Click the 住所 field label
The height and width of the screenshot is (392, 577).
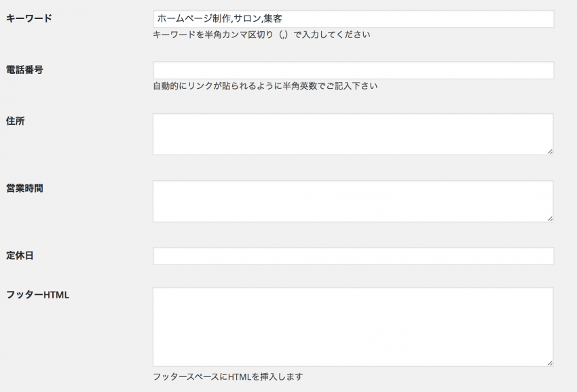click(15, 121)
